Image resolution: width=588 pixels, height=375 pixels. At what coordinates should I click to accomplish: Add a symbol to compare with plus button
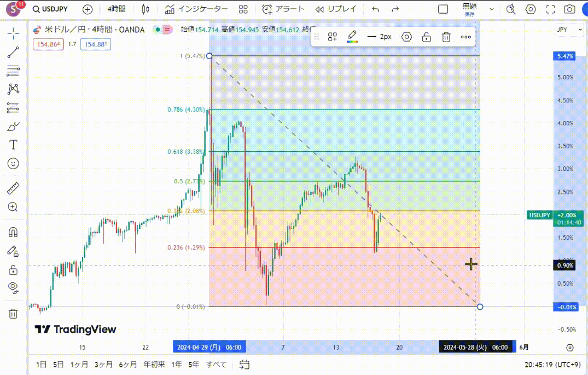coord(88,9)
